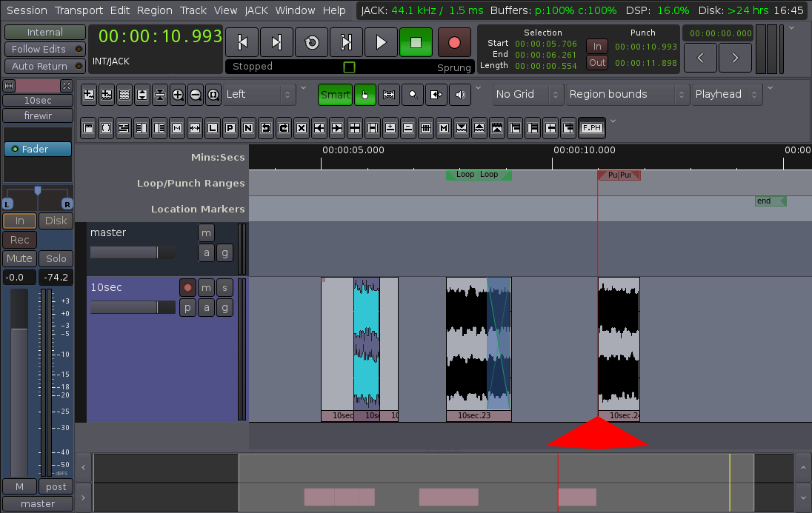812x513 pixels.
Task: Start playback with the Play button
Action: pyautogui.click(x=381, y=42)
